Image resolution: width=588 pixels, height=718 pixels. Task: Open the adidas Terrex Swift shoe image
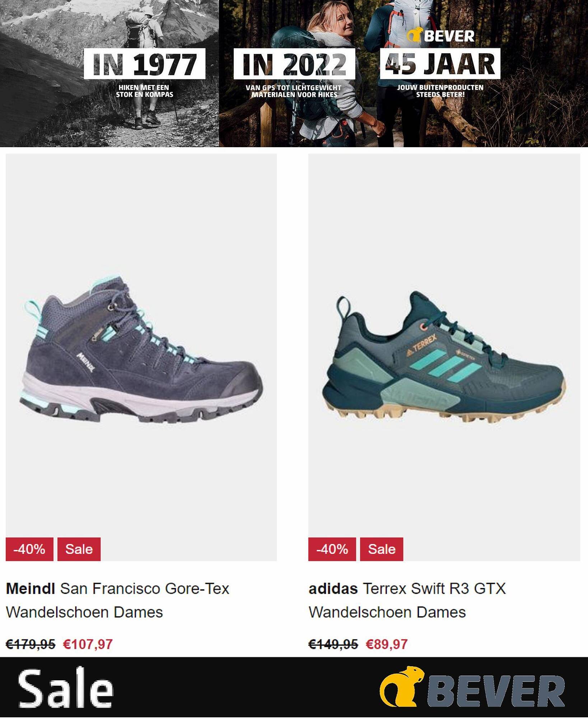(444, 357)
